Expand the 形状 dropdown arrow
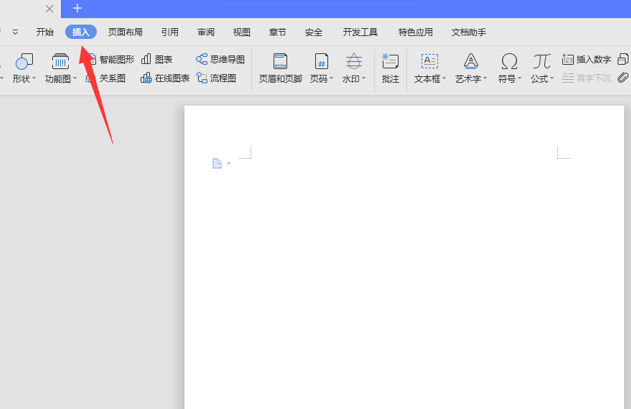Viewport: 631px width, 409px height. click(x=34, y=78)
